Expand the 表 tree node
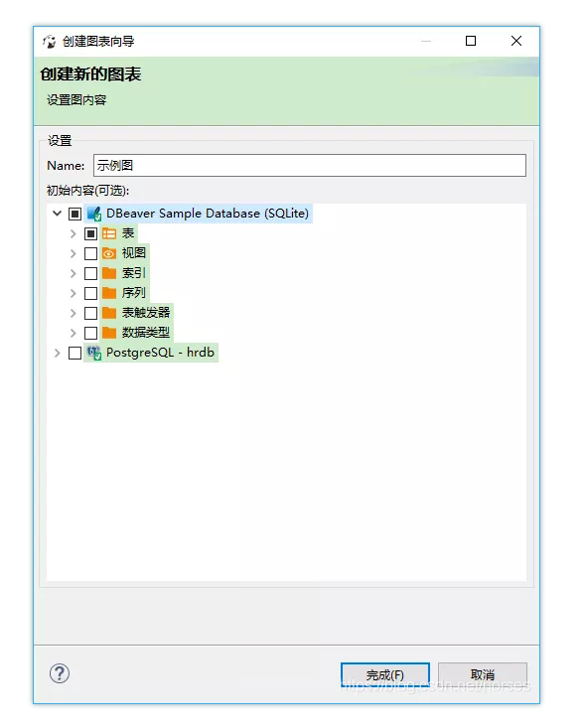 [73, 233]
